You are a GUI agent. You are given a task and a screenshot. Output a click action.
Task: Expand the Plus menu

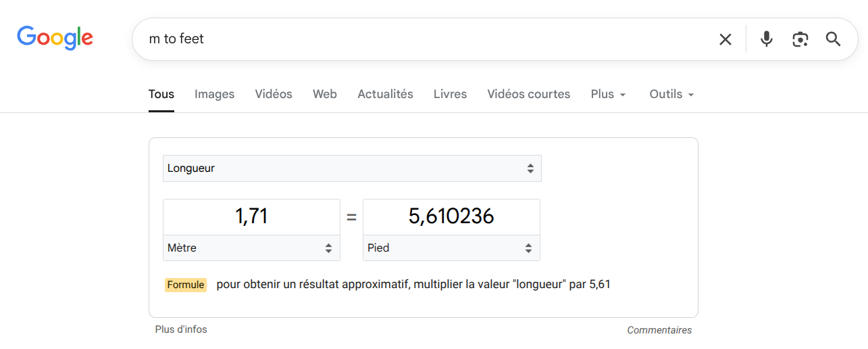point(608,94)
